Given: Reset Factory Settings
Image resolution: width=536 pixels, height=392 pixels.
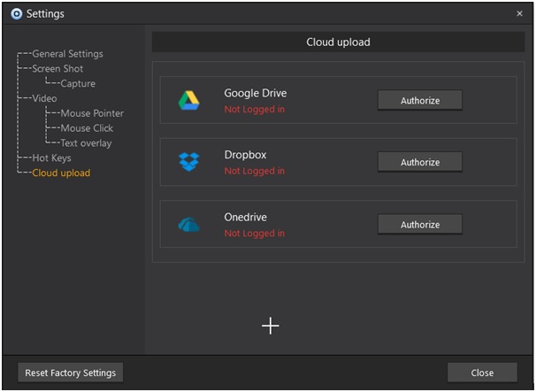Looking at the screenshot, I should click(71, 373).
